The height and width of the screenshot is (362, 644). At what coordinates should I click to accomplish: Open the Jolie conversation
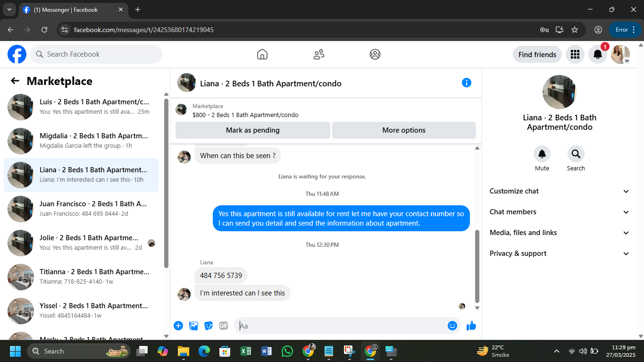[81, 243]
